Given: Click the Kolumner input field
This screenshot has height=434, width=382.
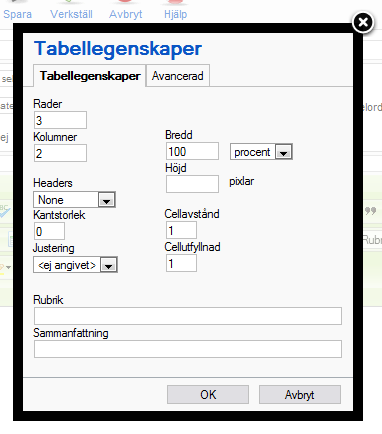Looking at the screenshot, I should [60, 153].
